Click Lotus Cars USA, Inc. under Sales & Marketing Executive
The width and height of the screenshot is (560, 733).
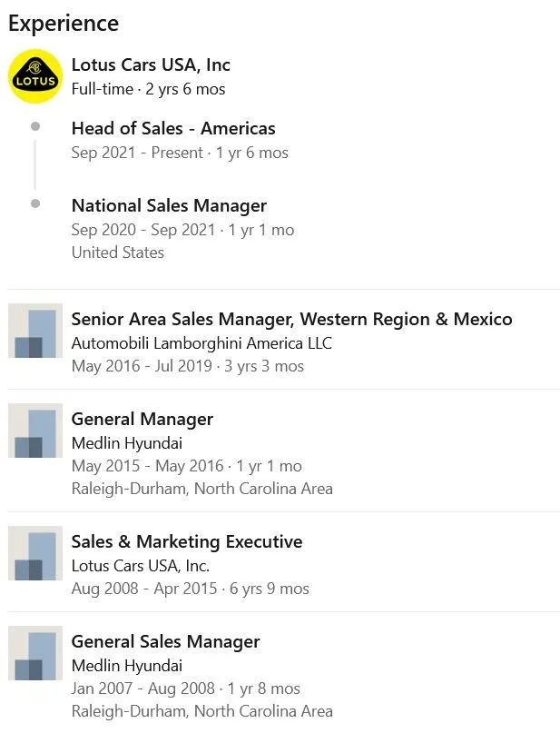click(141, 566)
